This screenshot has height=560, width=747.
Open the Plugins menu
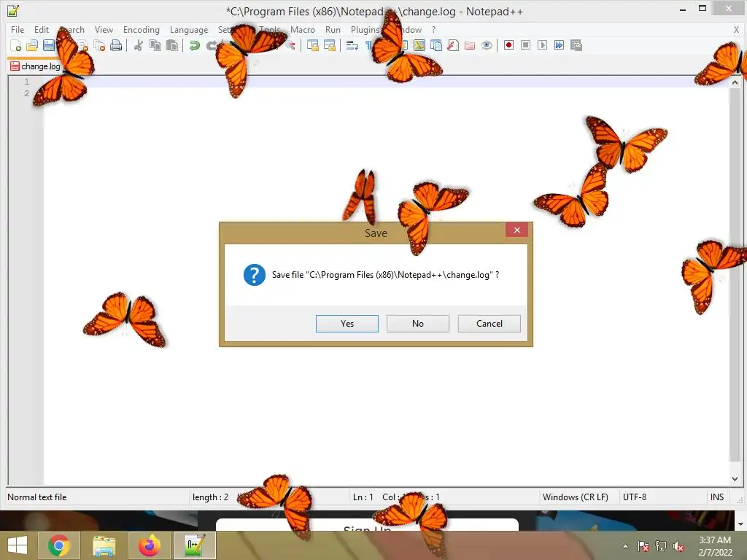tap(365, 29)
